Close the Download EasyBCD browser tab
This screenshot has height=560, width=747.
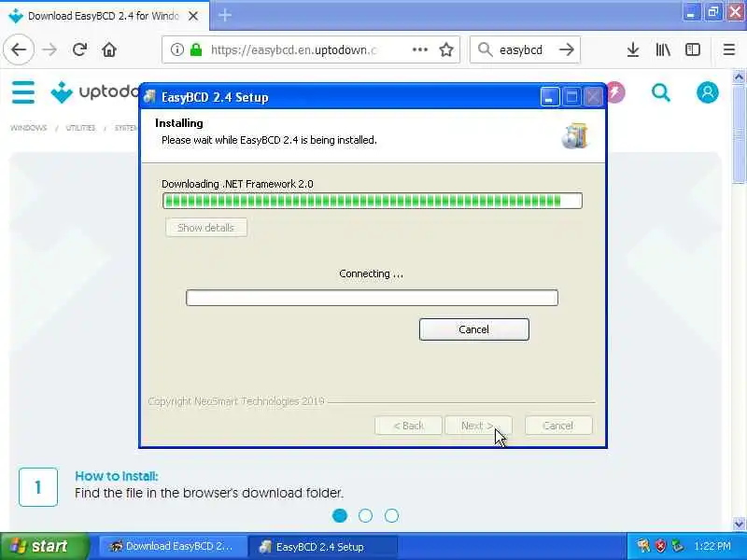tap(193, 16)
